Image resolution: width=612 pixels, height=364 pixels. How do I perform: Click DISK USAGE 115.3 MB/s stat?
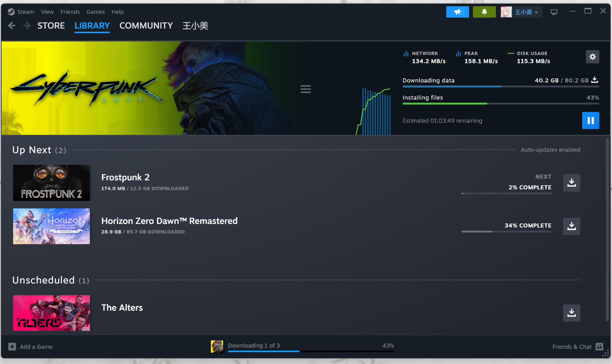pyautogui.click(x=529, y=57)
